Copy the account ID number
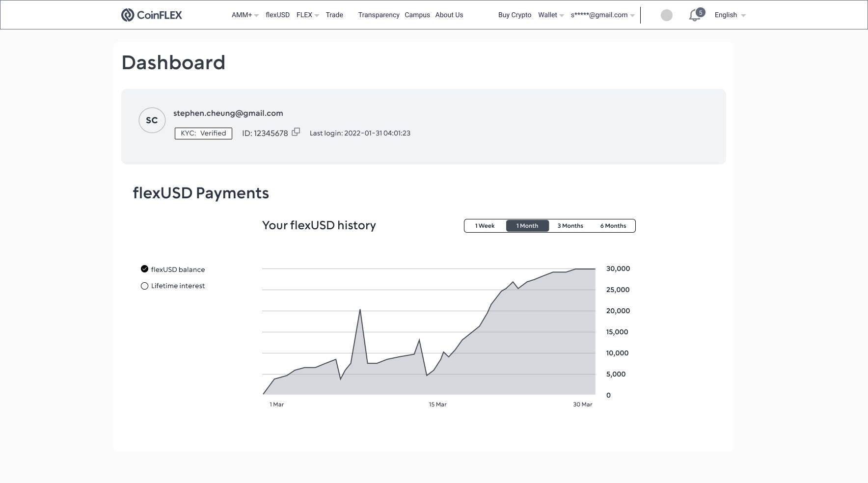The image size is (868, 483). click(x=296, y=132)
